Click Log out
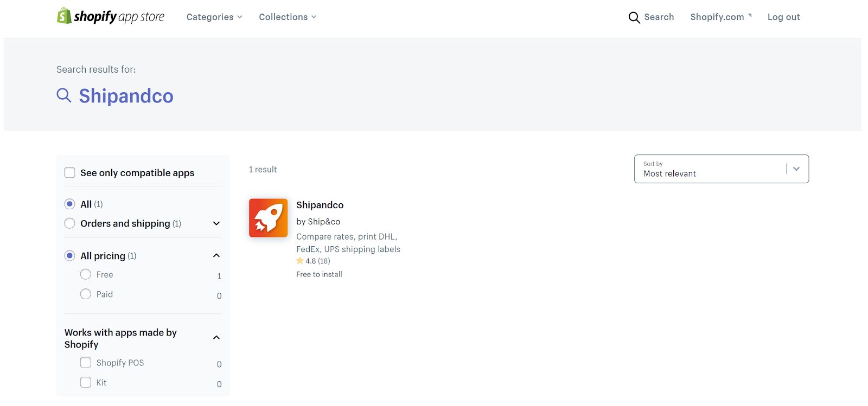 784,17
